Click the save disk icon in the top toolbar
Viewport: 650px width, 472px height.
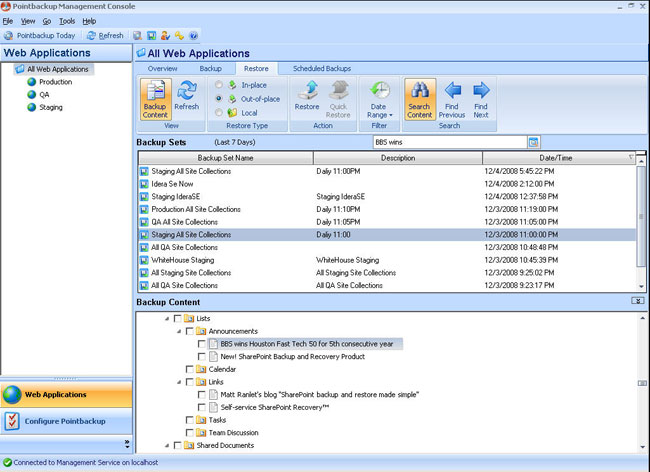click(x=152, y=36)
